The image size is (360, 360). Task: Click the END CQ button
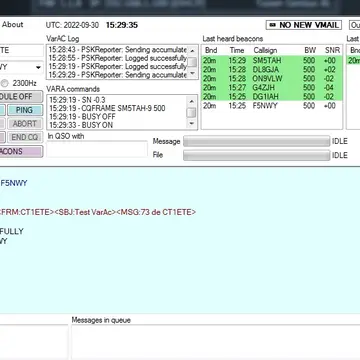pyautogui.click(x=25, y=137)
